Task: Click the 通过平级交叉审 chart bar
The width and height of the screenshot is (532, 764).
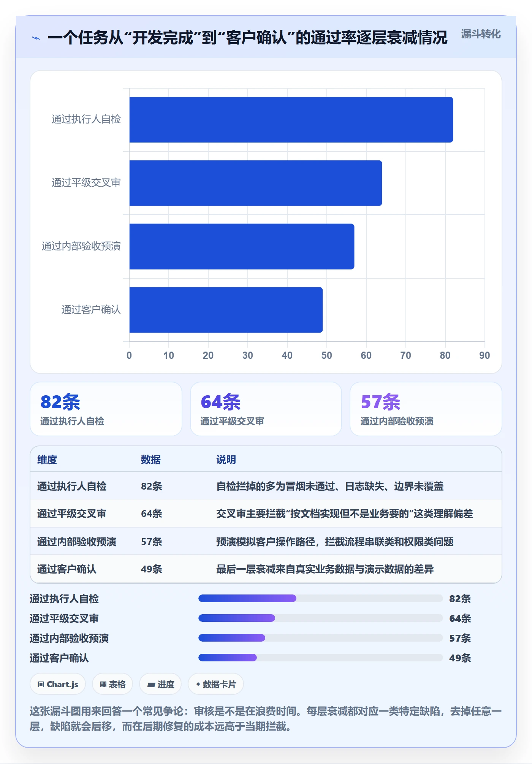Action: [x=255, y=183]
